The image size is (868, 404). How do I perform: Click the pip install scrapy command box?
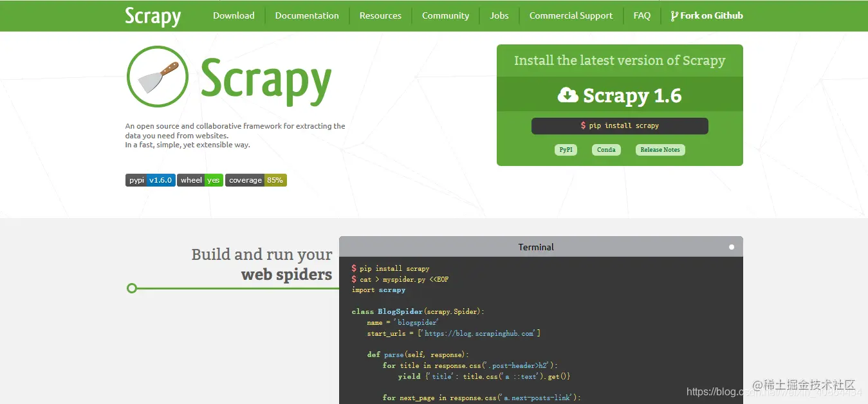pyautogui.click(x=620, y=126)
